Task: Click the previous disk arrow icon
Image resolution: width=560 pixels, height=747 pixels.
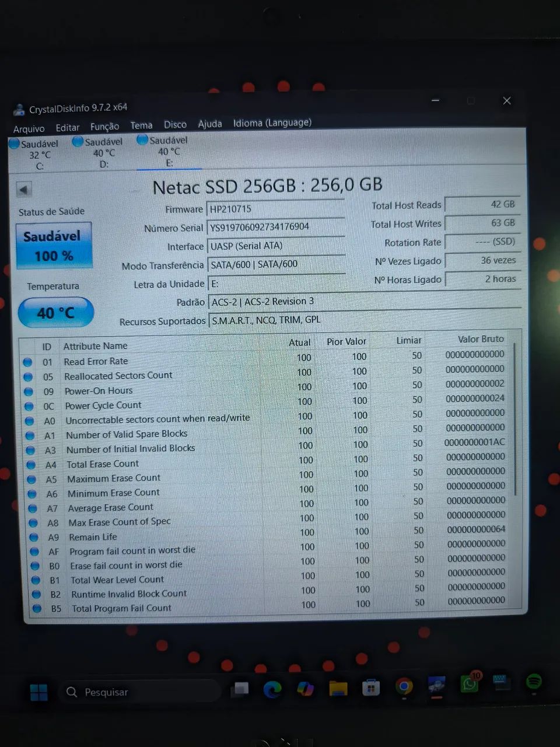Action: tap(24, 190)
